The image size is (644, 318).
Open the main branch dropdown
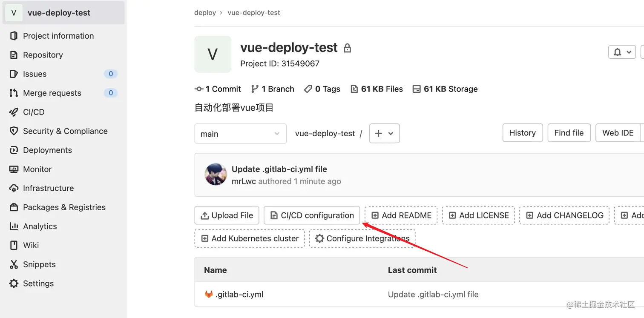pos(240,134)
